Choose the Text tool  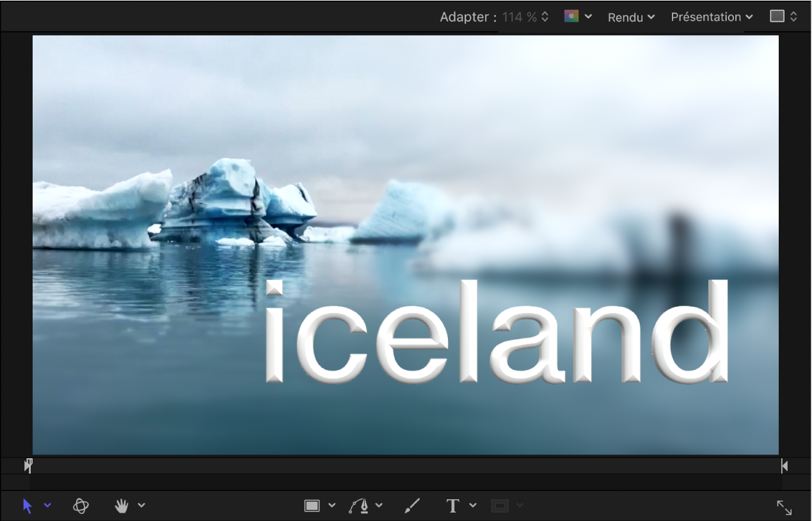tap(452, 506)
